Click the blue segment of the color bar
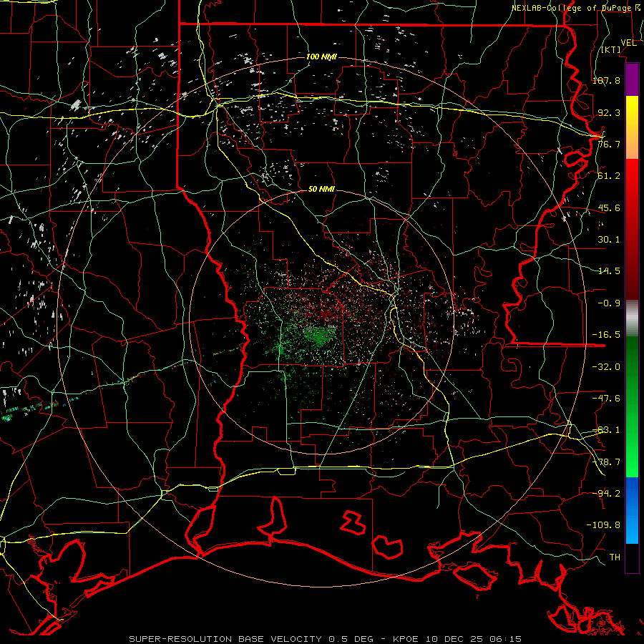The height and width of the screenshot is (644, 644). point(632,510)
